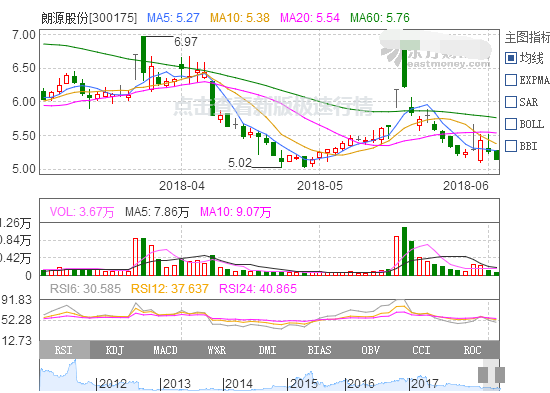Viewport: 550px width, 393px height.
Task: Click the 点击查看新版极速行情 watermark link
Action: (x=273, y=106)
